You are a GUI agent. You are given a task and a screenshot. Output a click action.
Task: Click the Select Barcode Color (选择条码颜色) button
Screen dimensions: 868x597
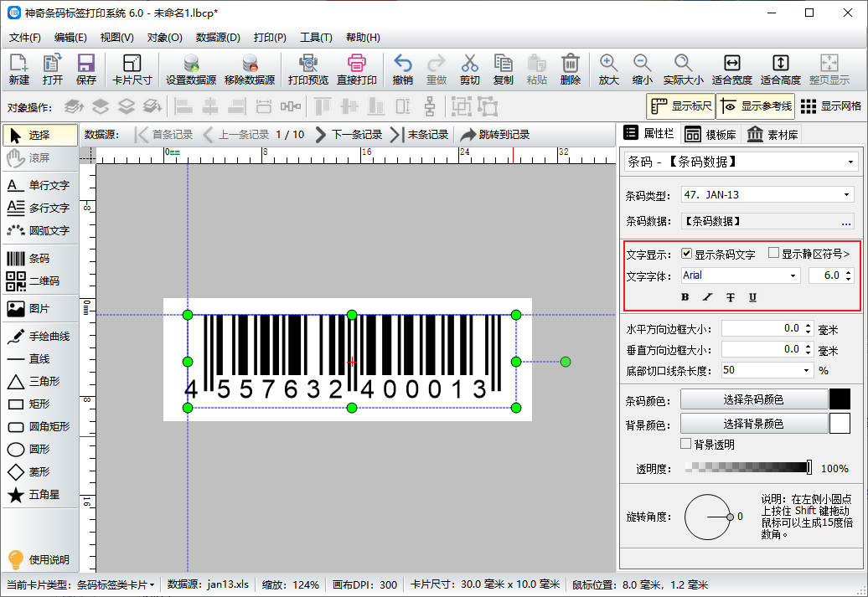[x=752, y=399]
